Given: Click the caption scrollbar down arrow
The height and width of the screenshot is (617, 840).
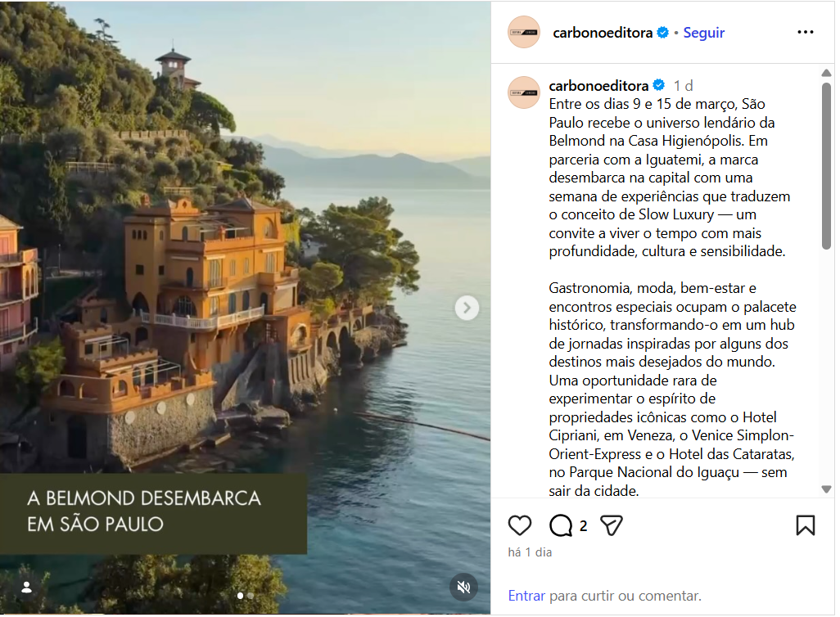Looking at the screenshot, I should coord(826,489).
